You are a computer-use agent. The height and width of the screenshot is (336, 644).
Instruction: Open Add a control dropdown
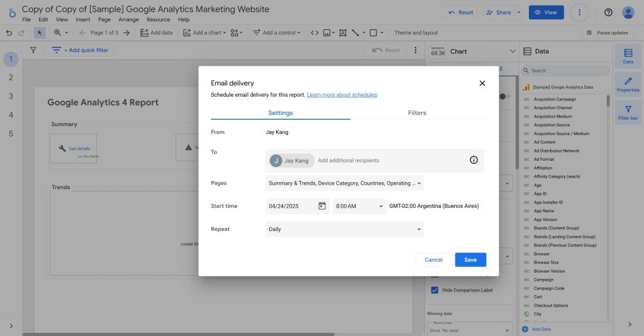point(277,33)
